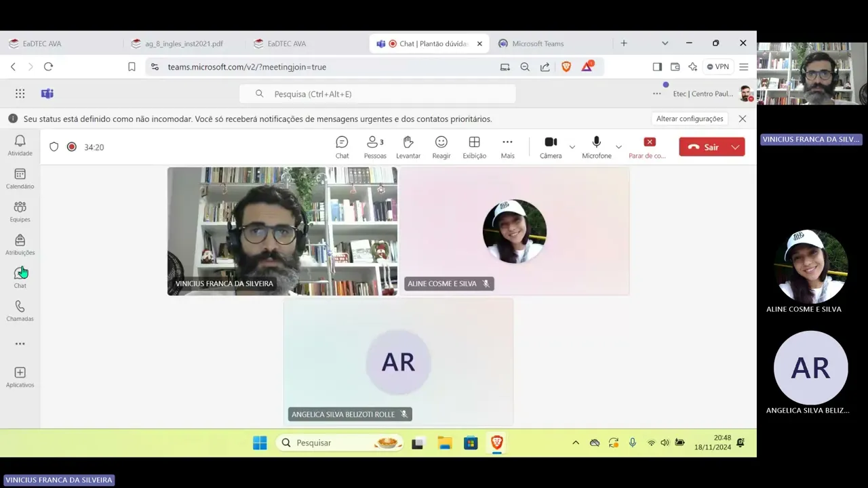The height and width of the screenshot is (488, 868).
Task: Close the Chat Plantão dúvidas tab
Action: point(479,43)
